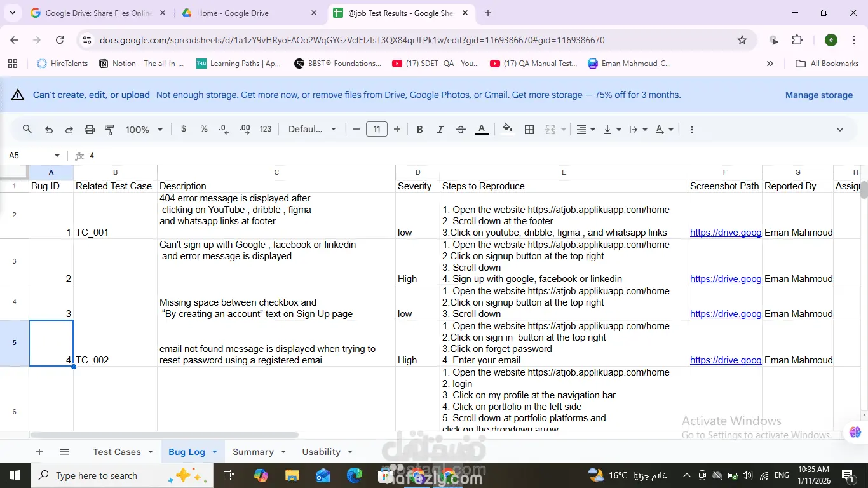Open a new browser tab

(488, 13)
